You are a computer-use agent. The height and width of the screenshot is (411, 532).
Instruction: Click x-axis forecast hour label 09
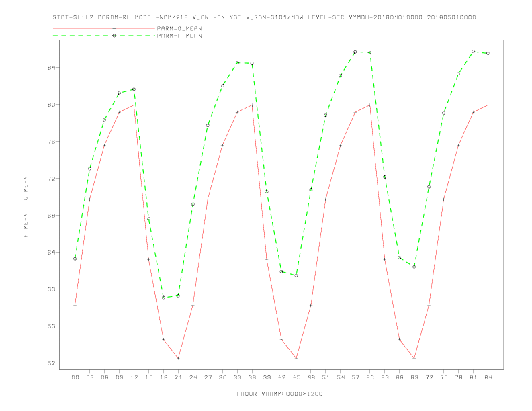pos(119,377)
